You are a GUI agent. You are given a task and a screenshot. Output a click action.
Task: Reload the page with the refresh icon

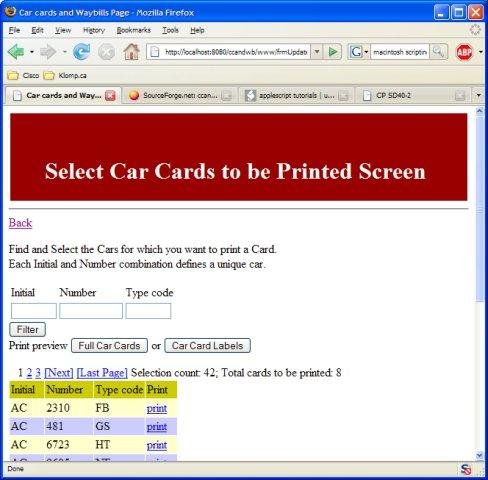coord(81,52)
